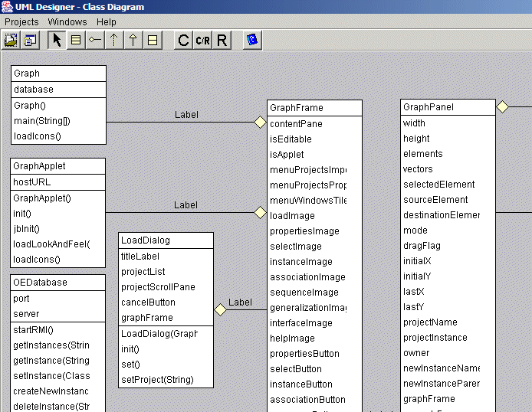Select the GraphFrame class header
Image resolution: width=532 pixels, height=412 pixels.
coord(314,108)
